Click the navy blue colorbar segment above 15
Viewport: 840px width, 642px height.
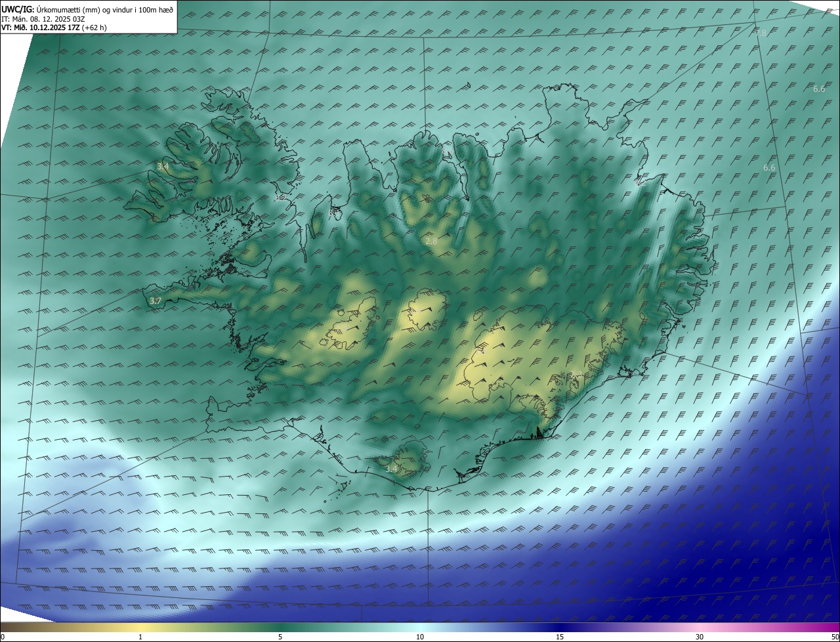point(560,627)
